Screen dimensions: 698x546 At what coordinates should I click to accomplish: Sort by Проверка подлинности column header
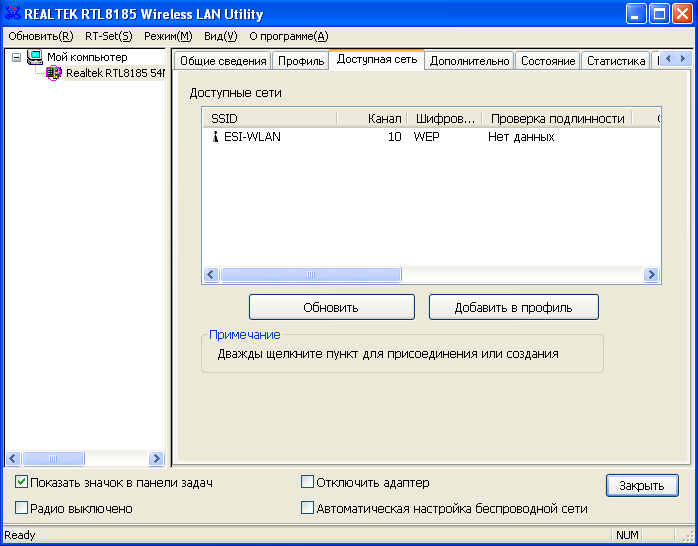557,118
